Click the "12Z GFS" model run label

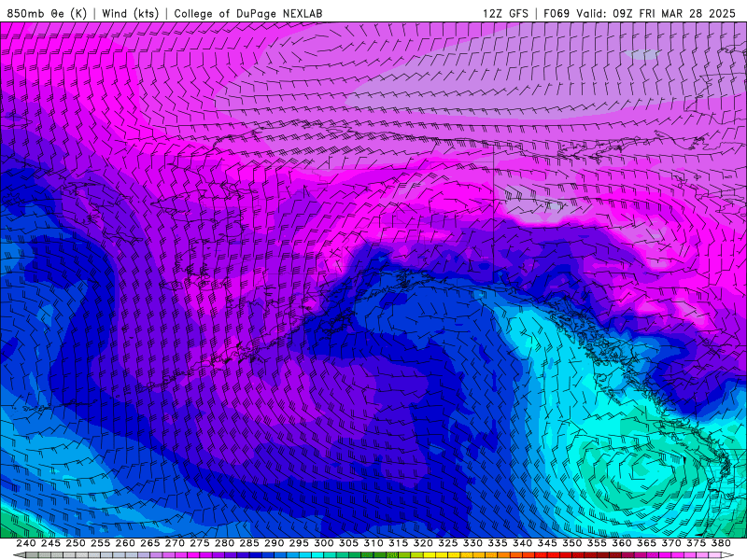[x=505, y=13]
